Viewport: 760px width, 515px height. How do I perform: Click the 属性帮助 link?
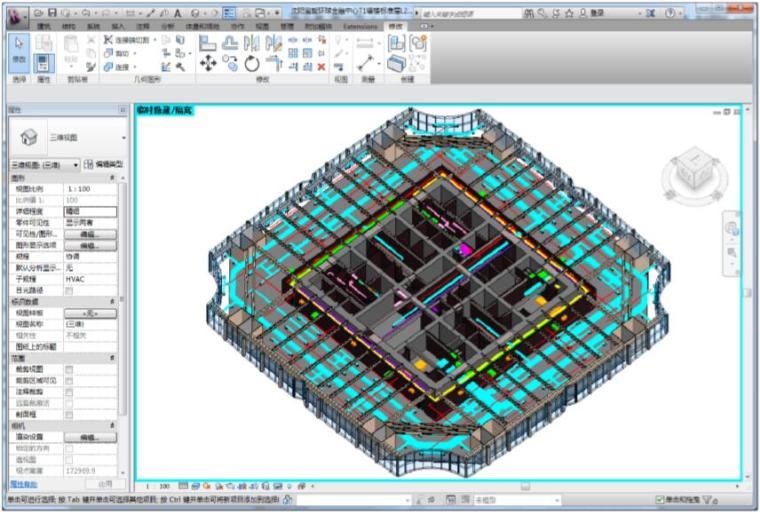23,483
